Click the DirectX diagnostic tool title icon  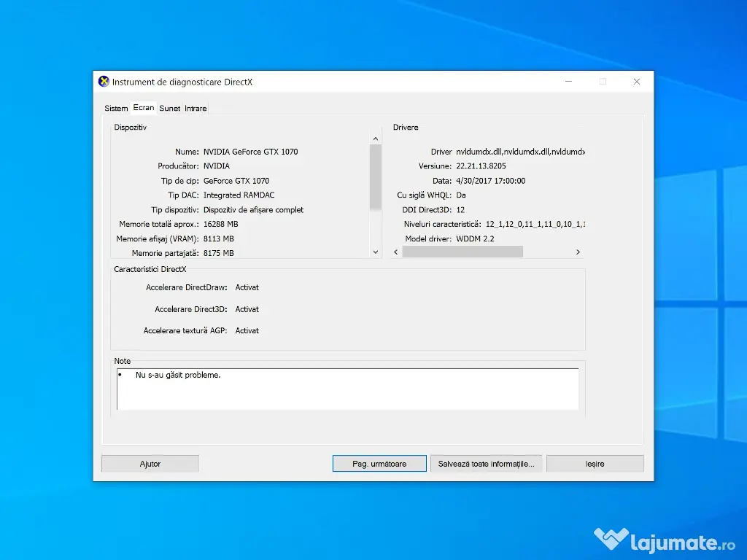[104, 82]
